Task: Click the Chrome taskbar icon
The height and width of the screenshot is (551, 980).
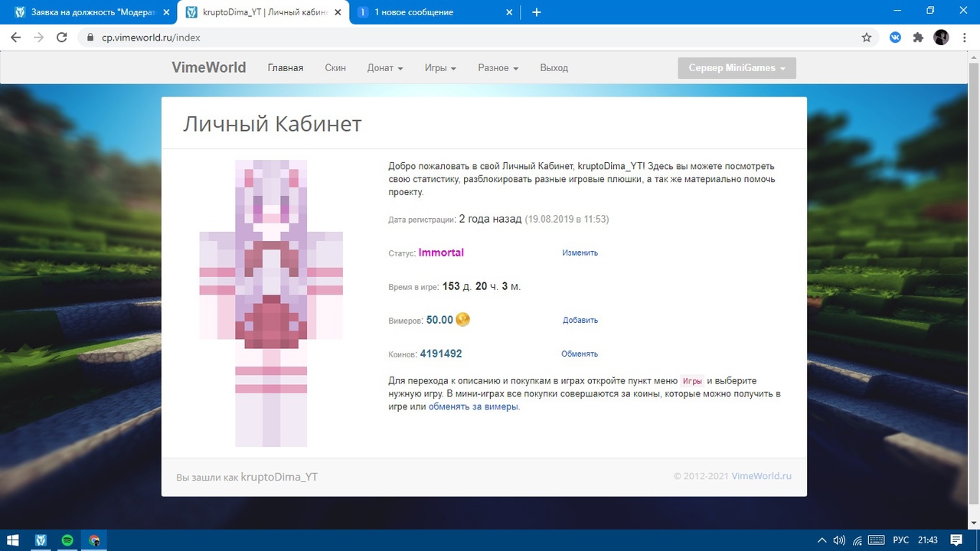Action: pos(94,540)
